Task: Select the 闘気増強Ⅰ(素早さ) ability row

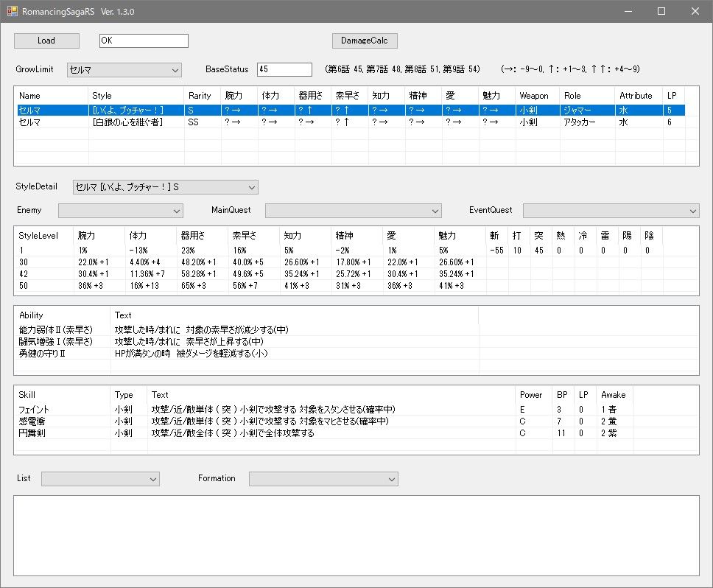Action: (x=247, y=341)
